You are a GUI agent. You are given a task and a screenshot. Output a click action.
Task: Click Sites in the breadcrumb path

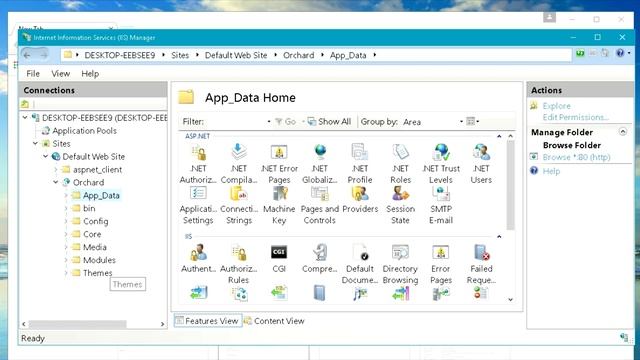(x=180, y=55)
